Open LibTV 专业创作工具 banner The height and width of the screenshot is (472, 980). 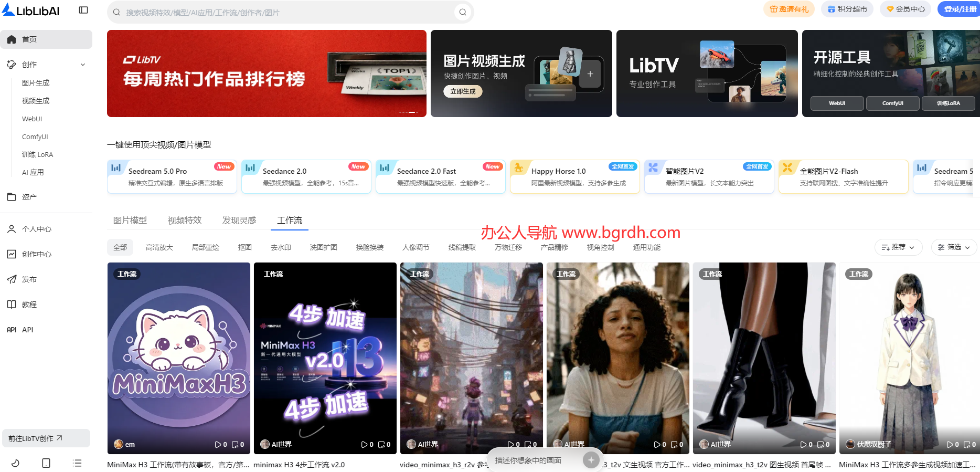tap(707, 74)
